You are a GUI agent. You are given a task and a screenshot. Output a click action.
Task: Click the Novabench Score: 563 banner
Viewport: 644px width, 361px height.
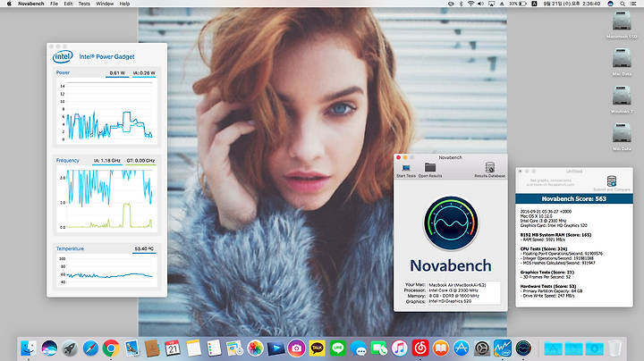(x=573, y=198)
